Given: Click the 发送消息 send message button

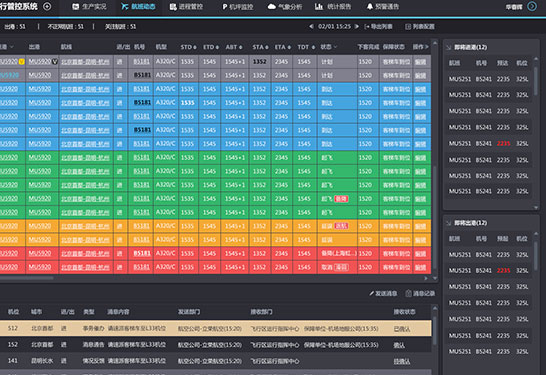Looking at the screenshot, I should click(383, 294).
